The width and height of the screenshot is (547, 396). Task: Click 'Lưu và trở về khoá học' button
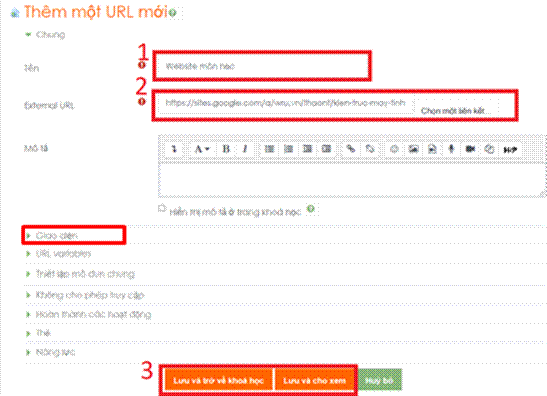point(218,380)
